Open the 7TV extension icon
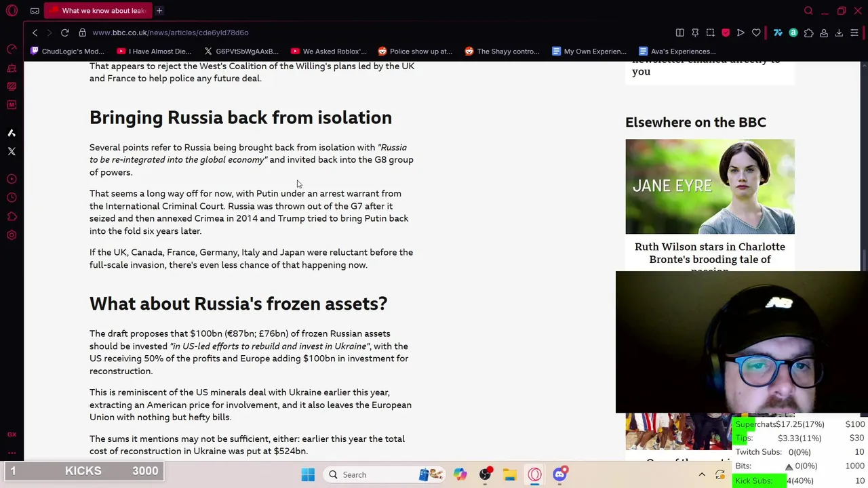The image size is (868, 488). click(x=778, y=33)
